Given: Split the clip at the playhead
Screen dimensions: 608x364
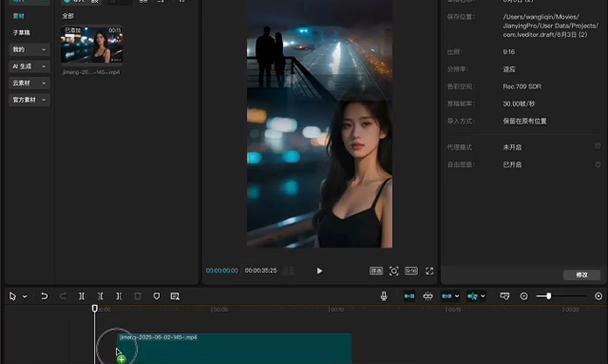Looking at the screenshot, I should pos(81,296).
